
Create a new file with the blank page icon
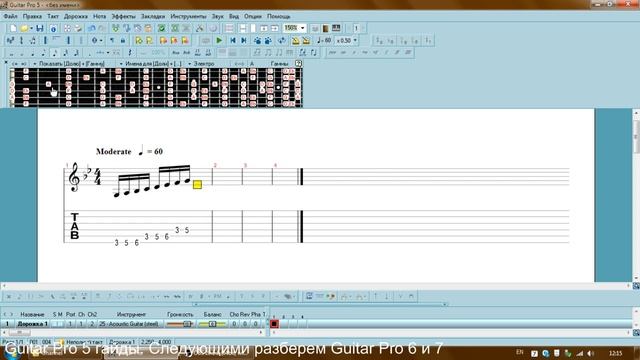click(13, 28)
